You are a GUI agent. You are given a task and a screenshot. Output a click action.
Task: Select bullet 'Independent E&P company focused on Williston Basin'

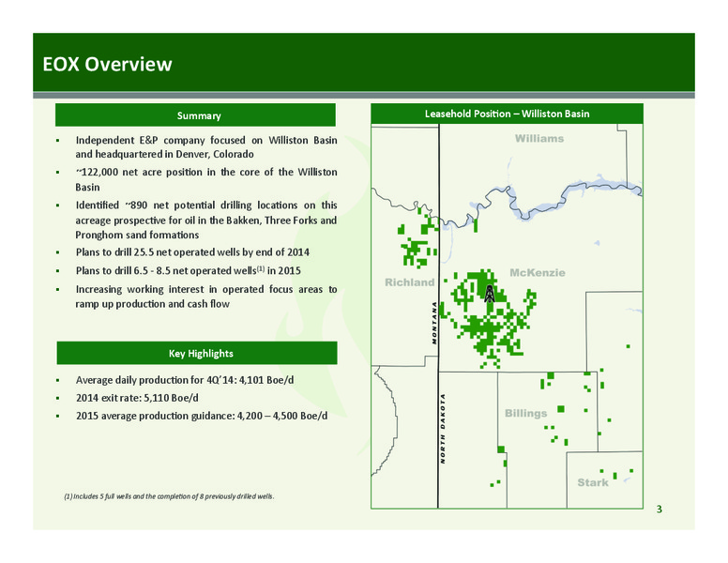(x=206, y=146)
